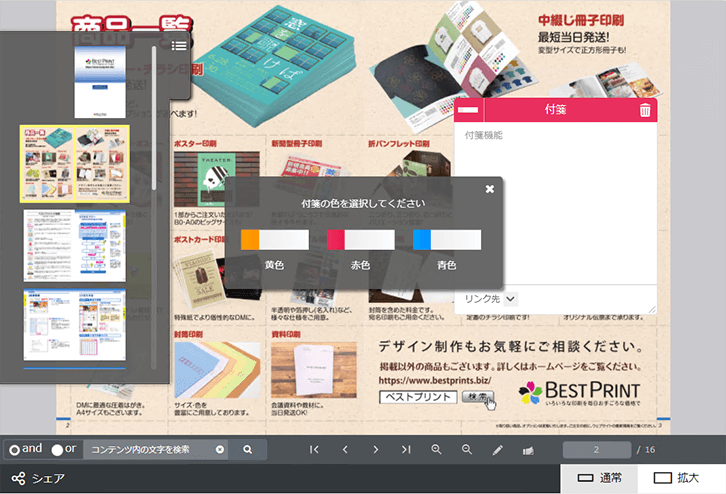Choose the blue 青色 sticky color
The height and width of the screenshot is (494, 726).
coord(447,240)
